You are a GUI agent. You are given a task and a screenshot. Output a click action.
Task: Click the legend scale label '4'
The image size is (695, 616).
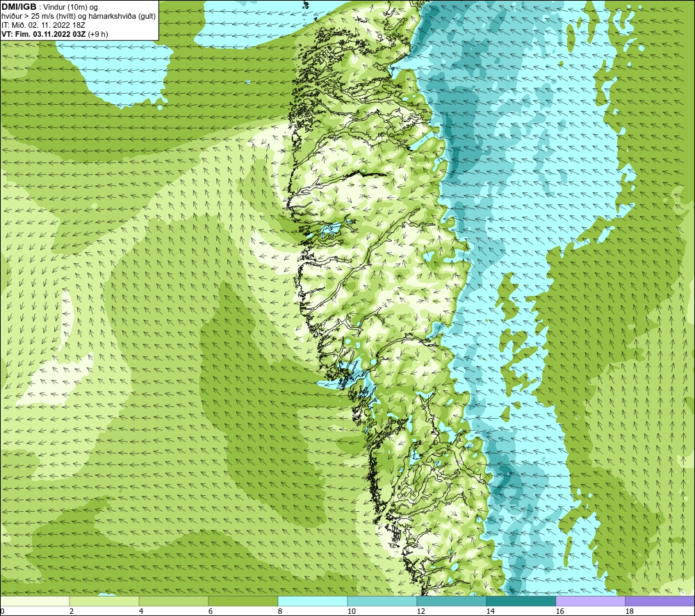[x=141, y=612]
